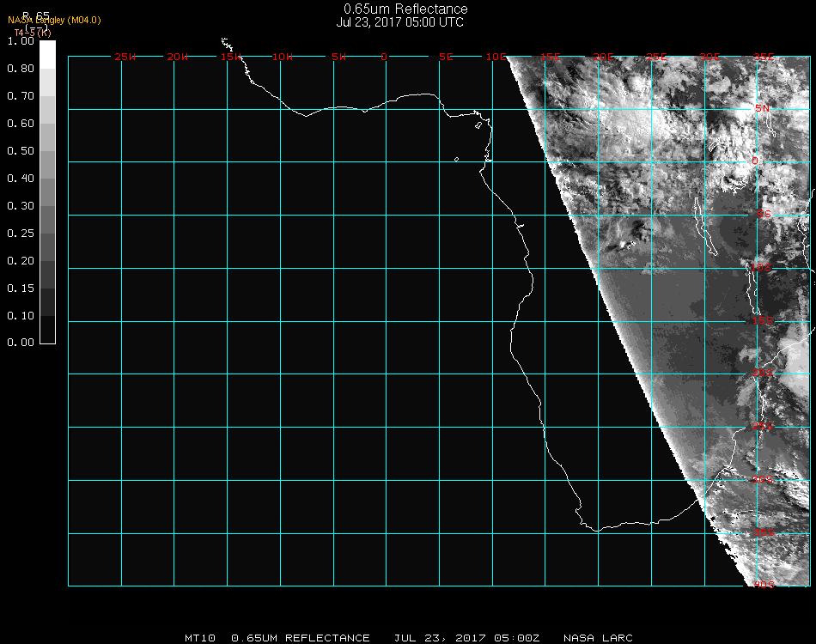Image resolution: width=816 pixels, height=644 pixels.
Task: Click the 30E longitude label
Action: [x=710, y=57]
